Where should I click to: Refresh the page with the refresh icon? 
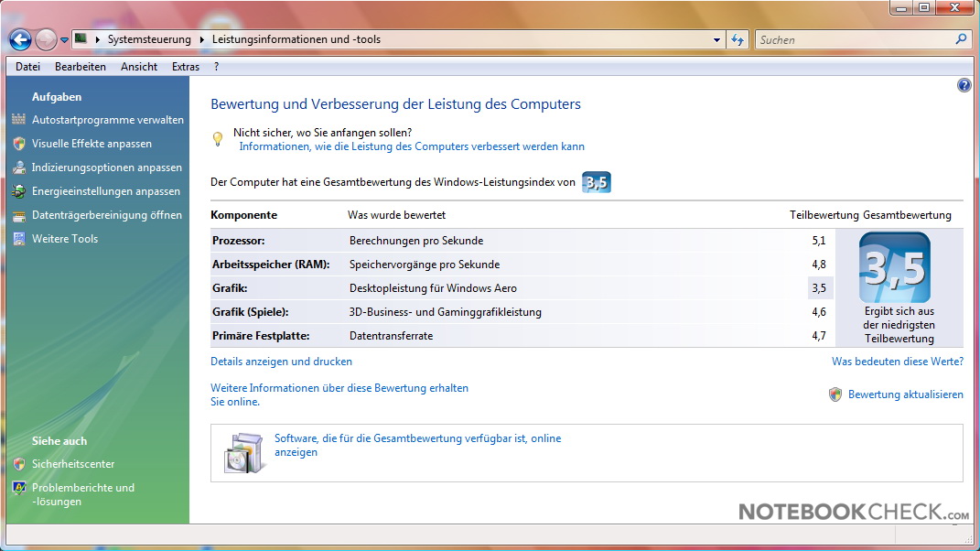738,40
